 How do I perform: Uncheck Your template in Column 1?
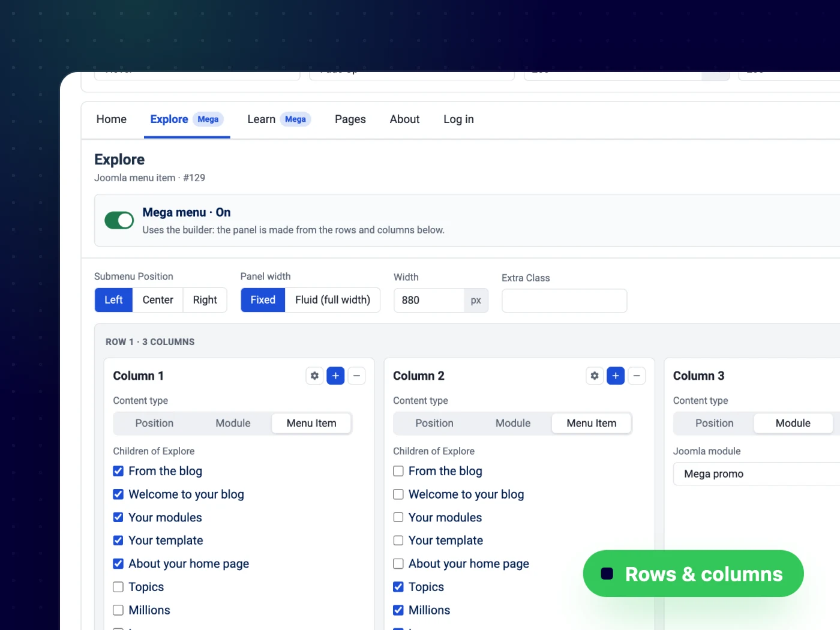click(118, 541)
